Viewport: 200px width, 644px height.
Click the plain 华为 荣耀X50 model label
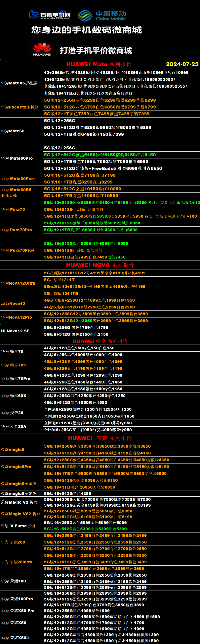point(13,623)
